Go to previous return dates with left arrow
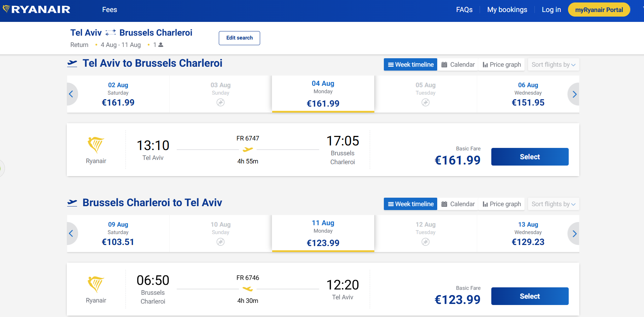The image size is (644, 317). pyautogui.click(x=71, y=234)
